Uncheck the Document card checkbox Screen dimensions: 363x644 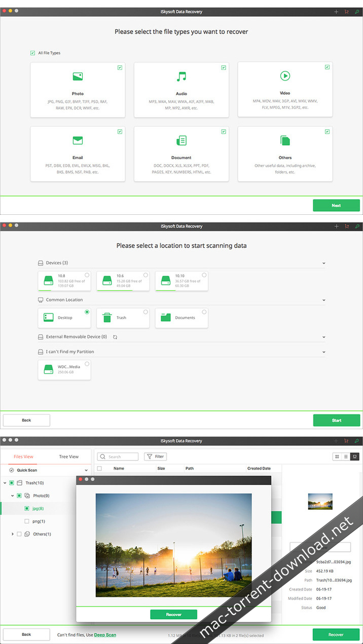point(224,131)
